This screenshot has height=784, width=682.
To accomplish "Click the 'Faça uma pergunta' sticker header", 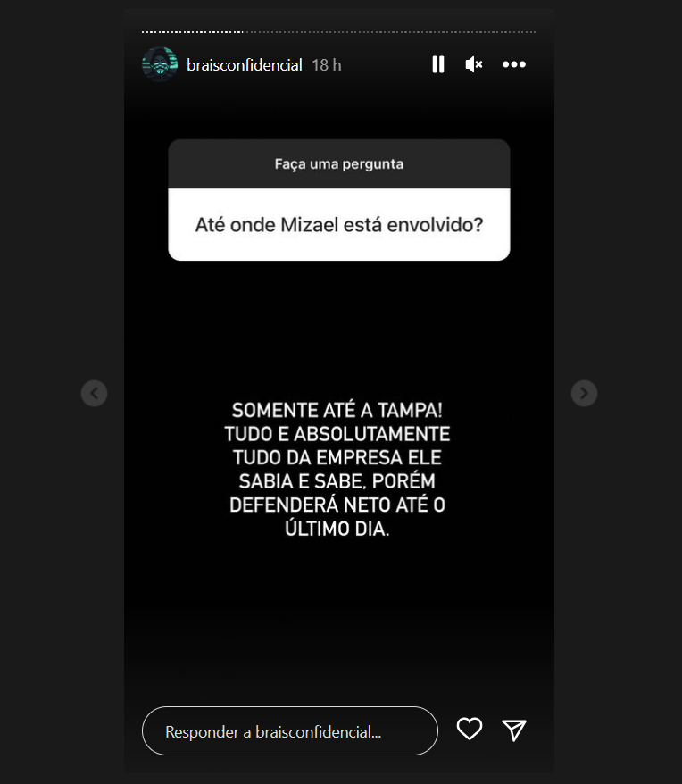I will click(339, 164).
